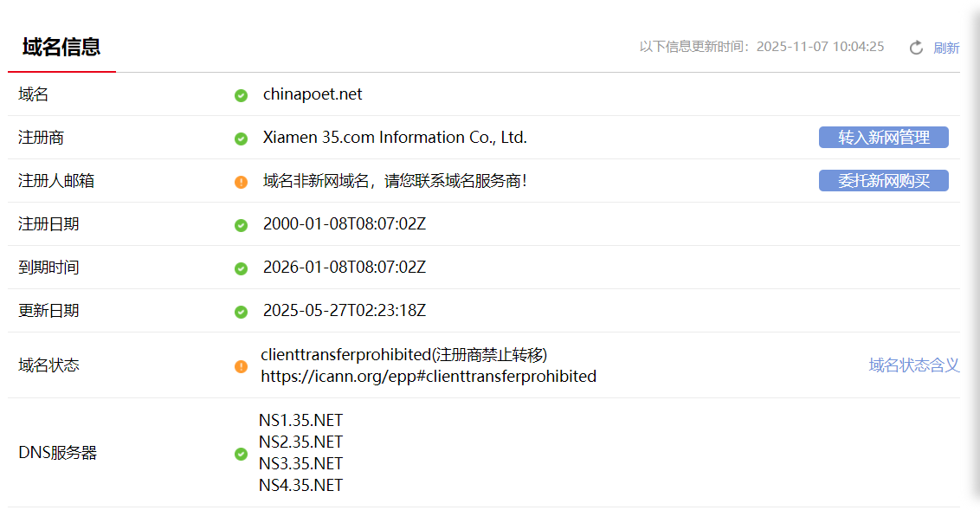980x523 pixels.
Task: Click the NS4.35.NET server entry
Action: coord(300,486)
